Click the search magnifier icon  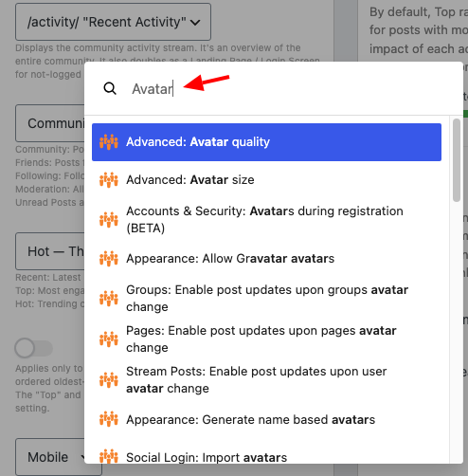point(110,88)
